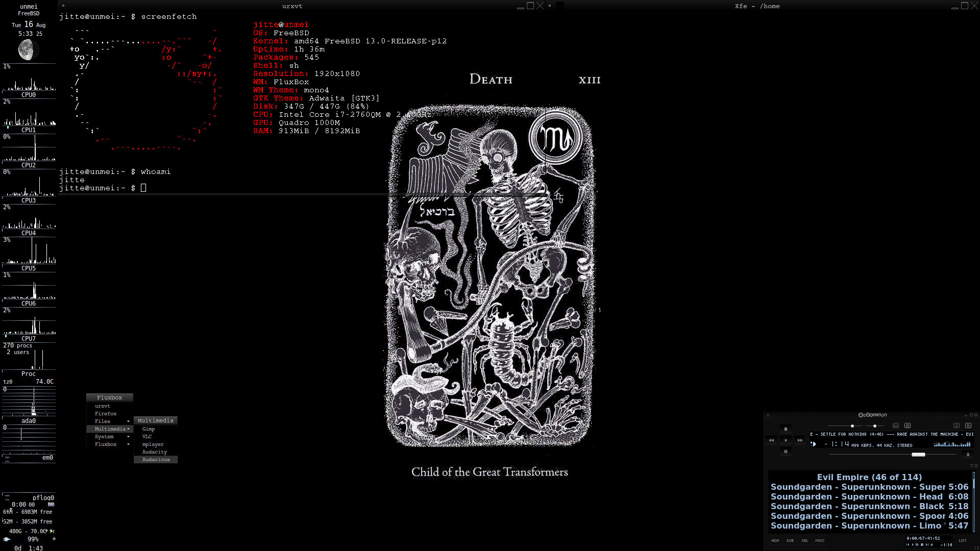The width and height of the screenshot is (980, 551).
Task: Click the CPU5 chart in gkrellm
Action: point(29,251)
